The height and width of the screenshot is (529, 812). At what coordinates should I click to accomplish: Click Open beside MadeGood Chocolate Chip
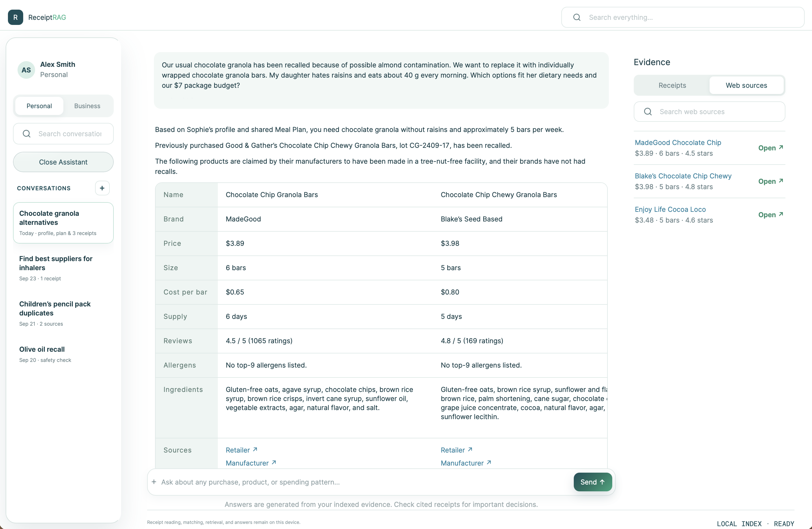click(771, 148)
